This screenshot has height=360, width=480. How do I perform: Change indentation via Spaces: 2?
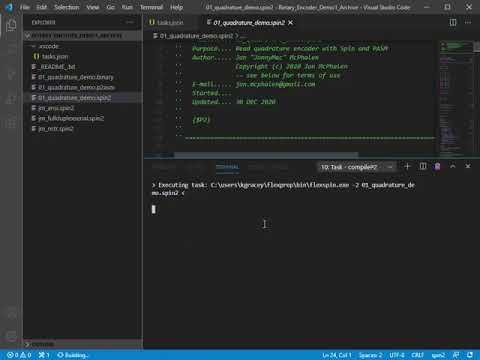pyautogui.click(x=370, y=355)
